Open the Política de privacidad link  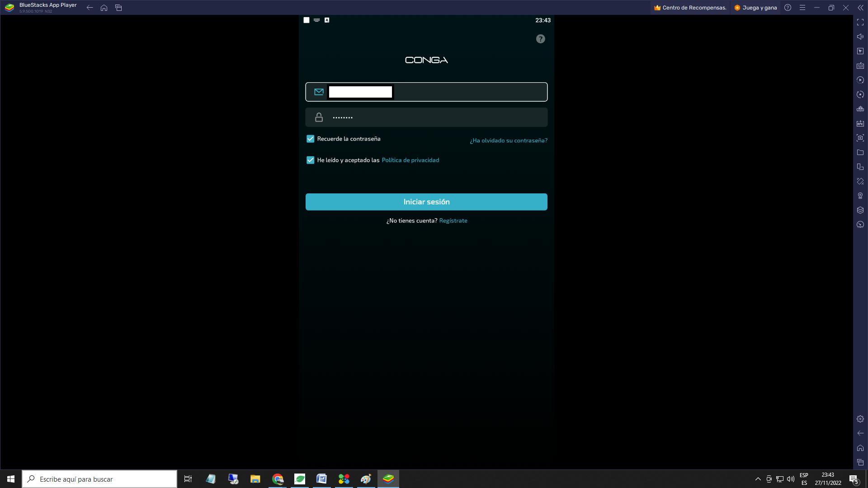[x=410, y=160]
